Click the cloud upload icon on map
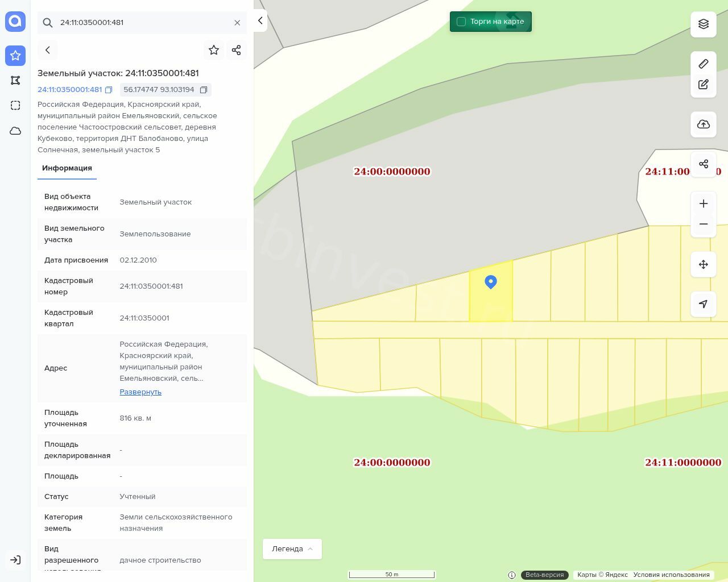Viewport: 728px width, 582px height. point(704,124)
